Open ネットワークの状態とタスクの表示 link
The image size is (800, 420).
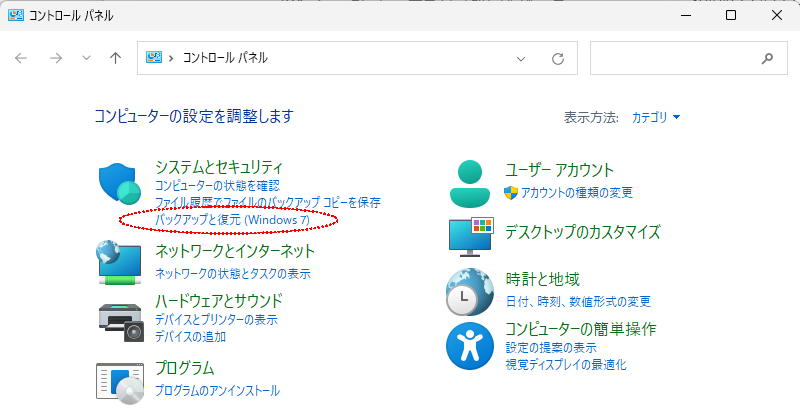tap(232, 273)
